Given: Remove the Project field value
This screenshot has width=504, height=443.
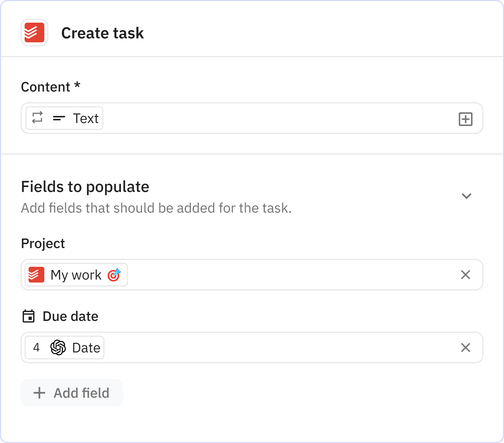Looking at the screenshot, I should coord(465,274).
